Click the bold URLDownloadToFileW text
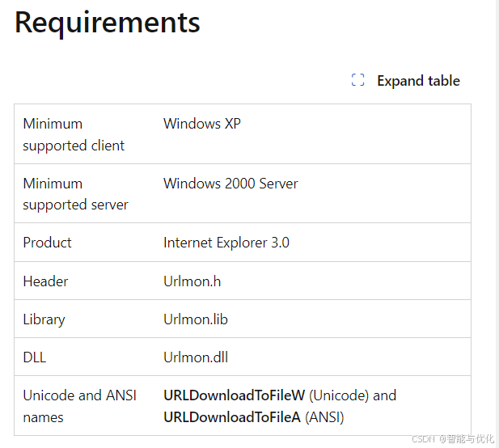Image resolution: width=499 pixels, height=448 pixels. (x=235, y=395)
